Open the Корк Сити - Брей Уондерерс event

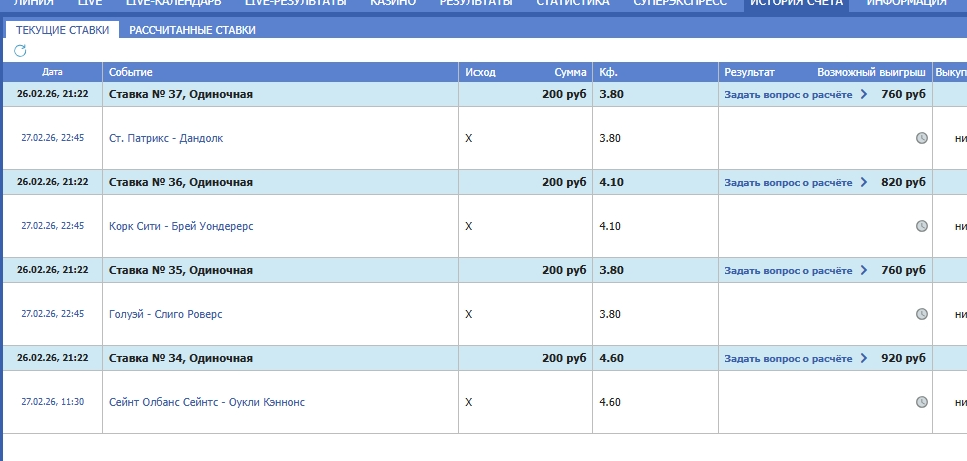(x=181, y=226)
